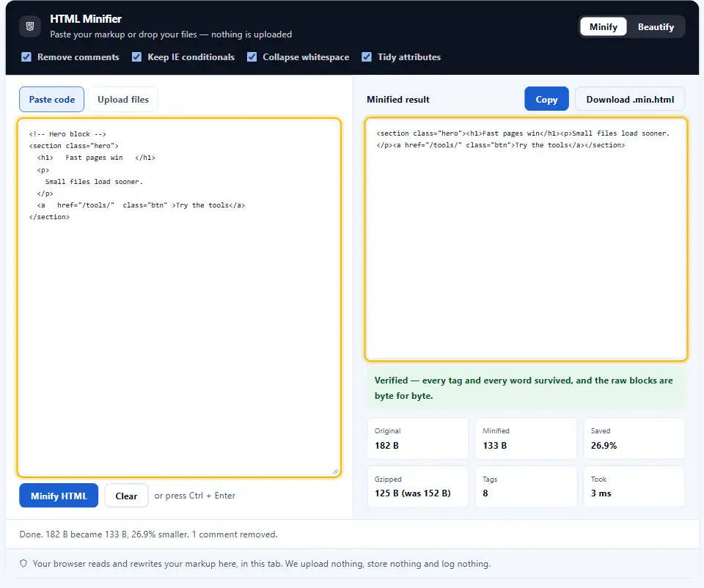Click inside the minified result output box

[526, 239]
